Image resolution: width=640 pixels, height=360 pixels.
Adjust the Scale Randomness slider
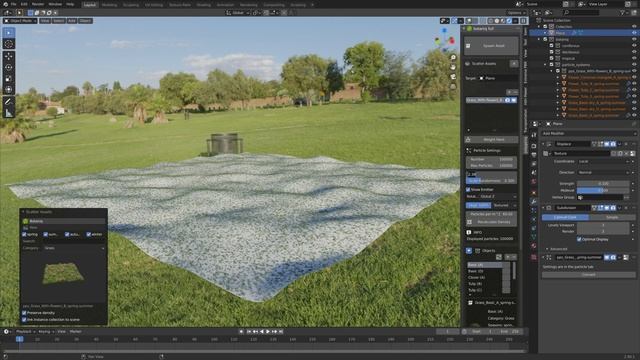coord(491,181)
